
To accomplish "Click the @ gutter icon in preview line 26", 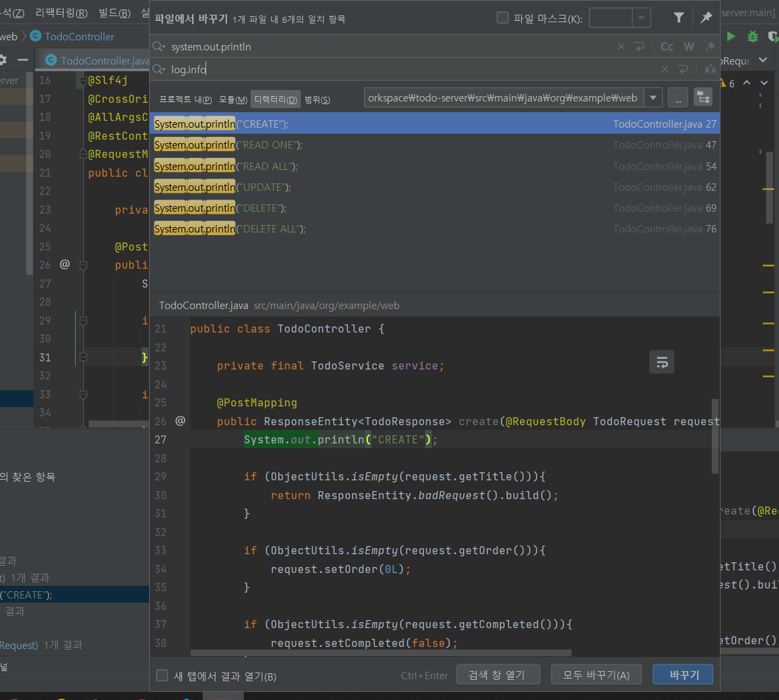I will tap(181, 421).
